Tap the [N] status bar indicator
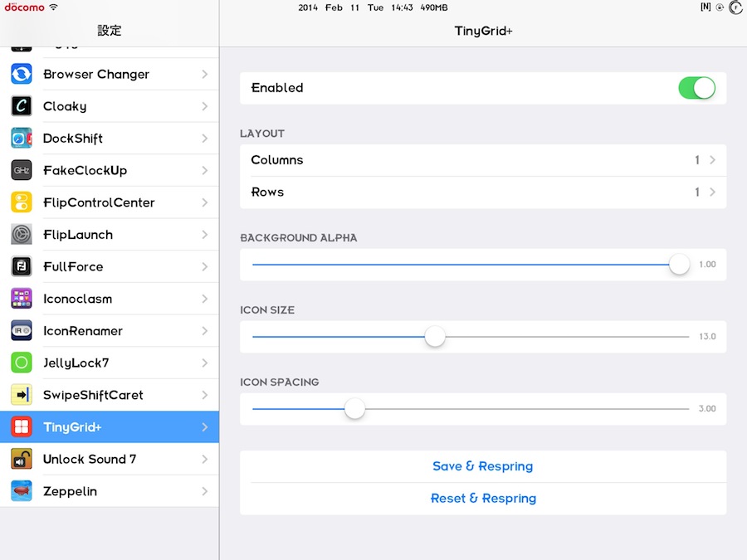Screen dimensions: 747x560 705,7
